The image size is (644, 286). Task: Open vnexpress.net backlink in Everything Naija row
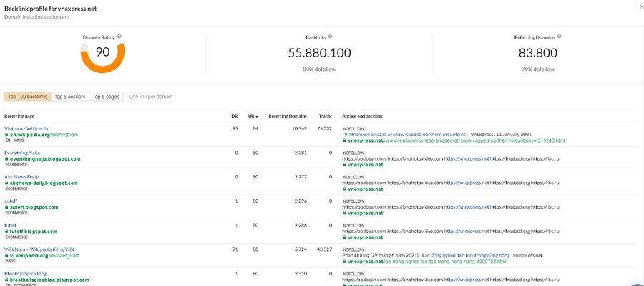[x=365, y=165]
